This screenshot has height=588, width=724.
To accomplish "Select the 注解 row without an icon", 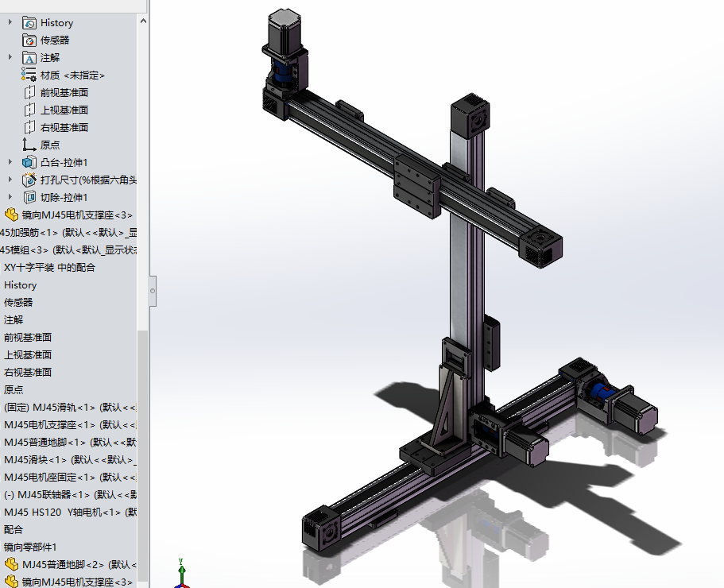I will click(14, 320).
